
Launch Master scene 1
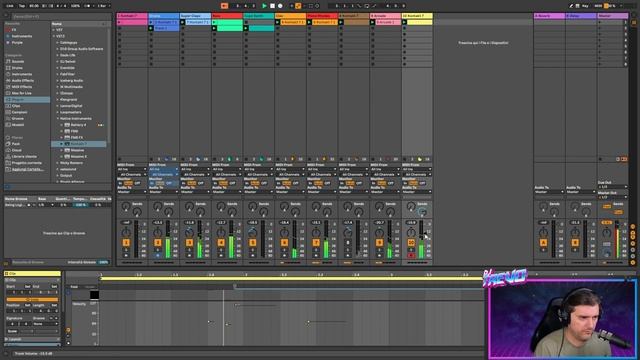pyautogui.click(x=600, y=22)
